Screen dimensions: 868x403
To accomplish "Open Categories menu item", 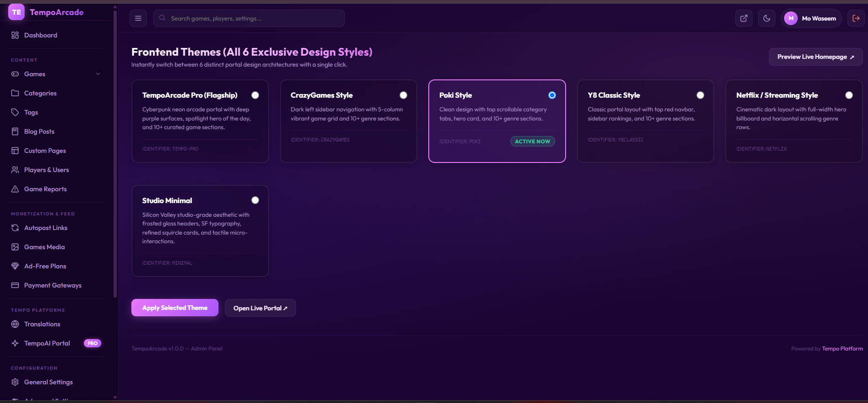I will point(57,93).
